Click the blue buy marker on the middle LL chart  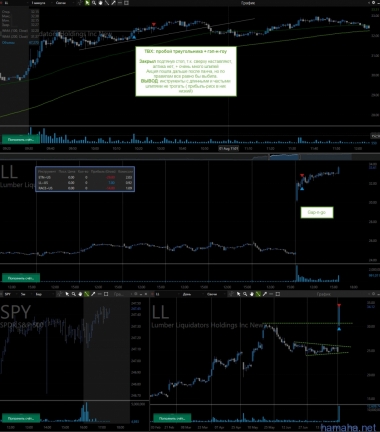302,189
